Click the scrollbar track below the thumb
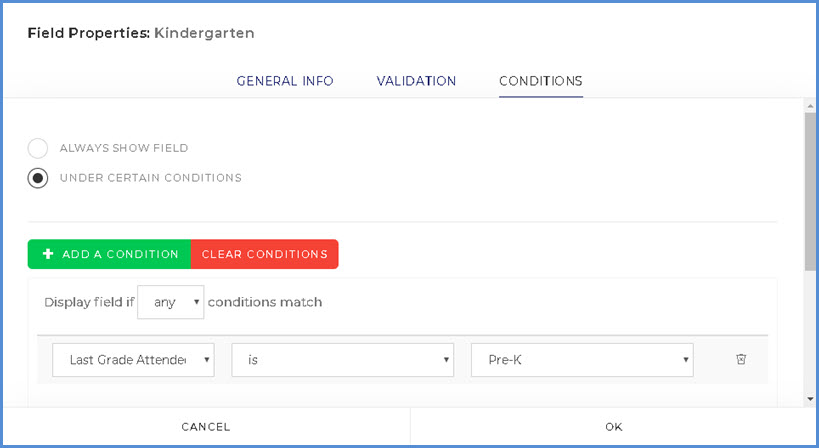The width and height of the screenshot is (819, 448). [x=810, y=330]
